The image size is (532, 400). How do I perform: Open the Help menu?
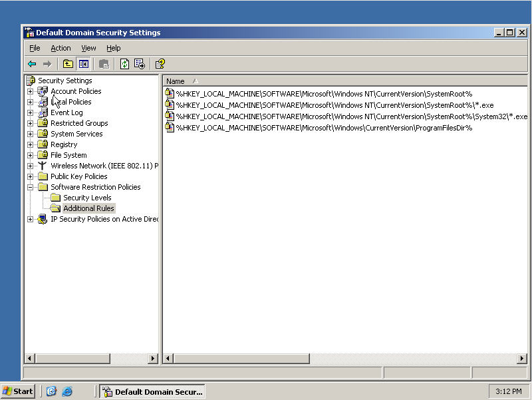coord(113,48)
